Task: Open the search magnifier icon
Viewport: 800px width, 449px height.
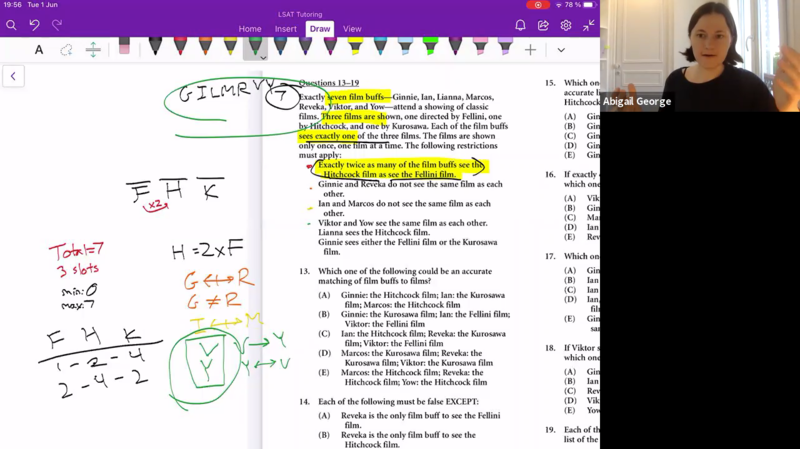Action: click(11, 25)
